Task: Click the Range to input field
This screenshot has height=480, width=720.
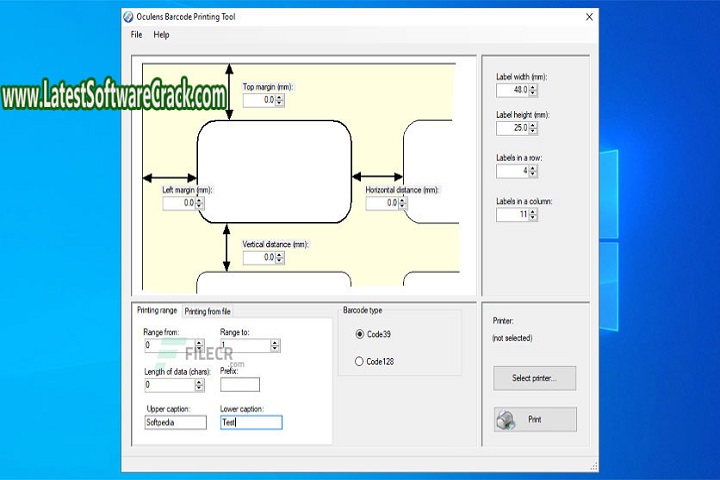Action: 245,345
